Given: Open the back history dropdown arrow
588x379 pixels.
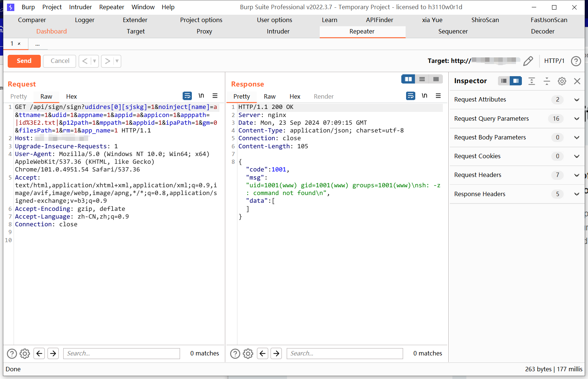Looking at the screenshot, I should (x=94, y=61).
